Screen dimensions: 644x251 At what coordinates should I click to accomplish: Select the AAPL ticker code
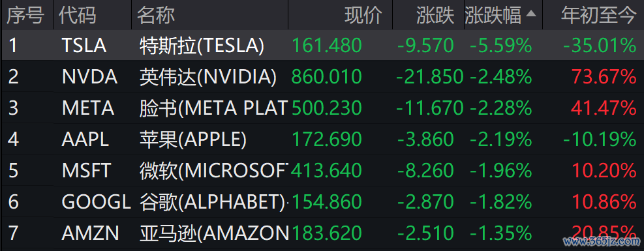85,140
